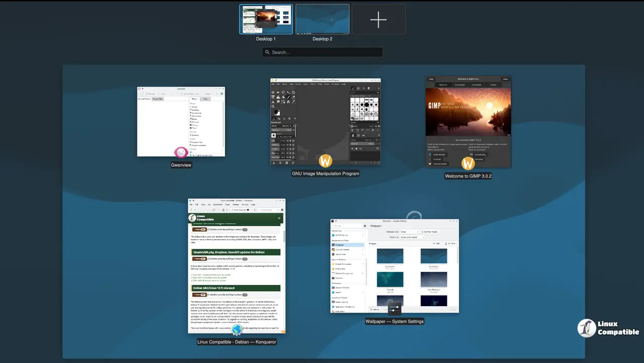Open the Settings menu in Konqueror

[235, 204]
